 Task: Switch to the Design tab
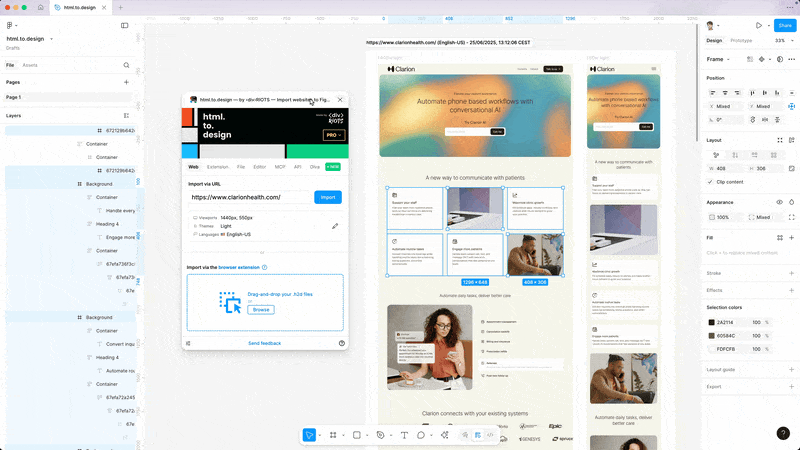coord(714,40)
